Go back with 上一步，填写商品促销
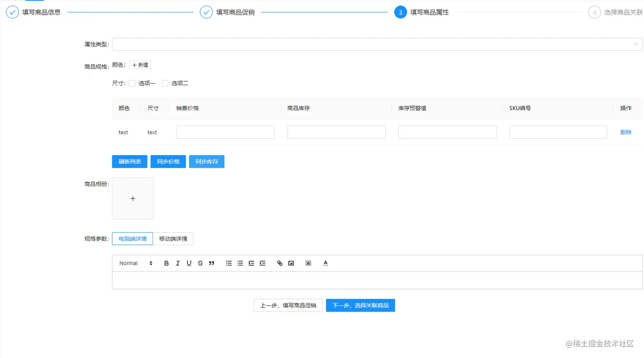The image size is (644, 358). click(288, 306)
